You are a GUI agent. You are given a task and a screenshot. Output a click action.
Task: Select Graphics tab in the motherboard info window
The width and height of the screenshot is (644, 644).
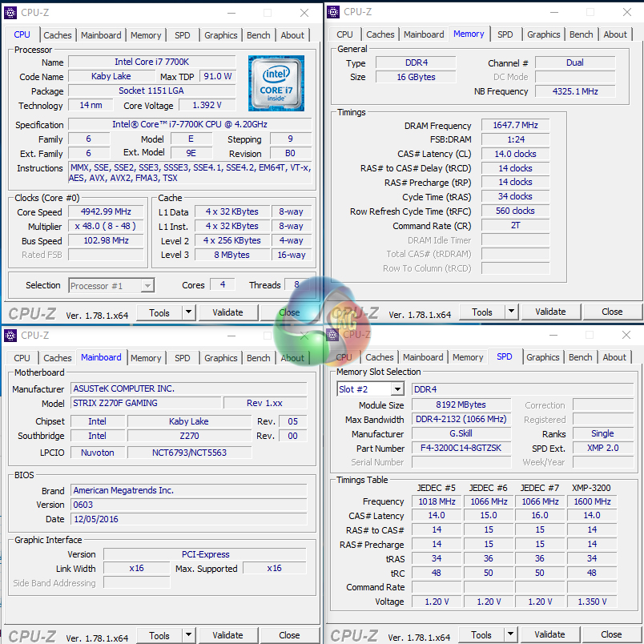coord(221,358)
